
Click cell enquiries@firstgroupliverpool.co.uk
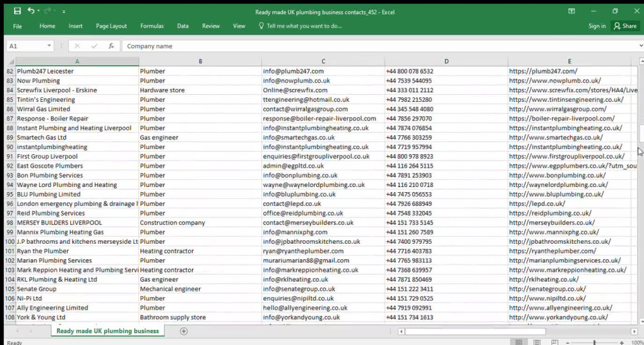tap(323, 156)
